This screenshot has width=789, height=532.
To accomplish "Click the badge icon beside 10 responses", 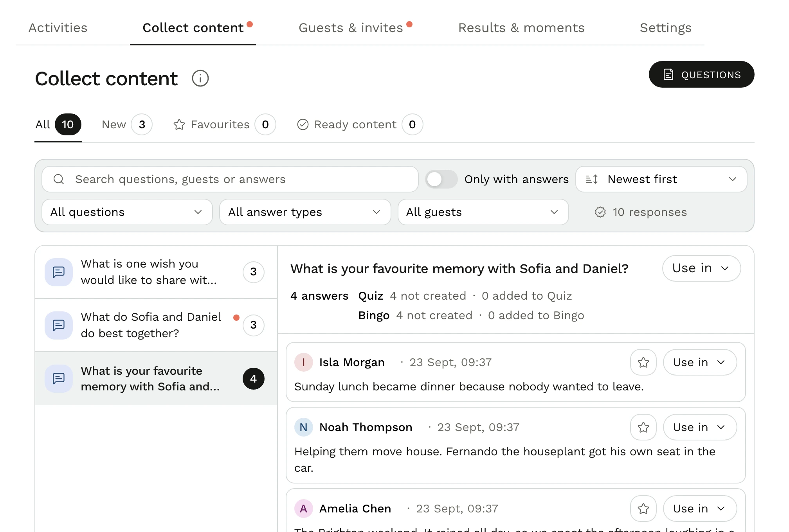I will (x=600, y=212).
